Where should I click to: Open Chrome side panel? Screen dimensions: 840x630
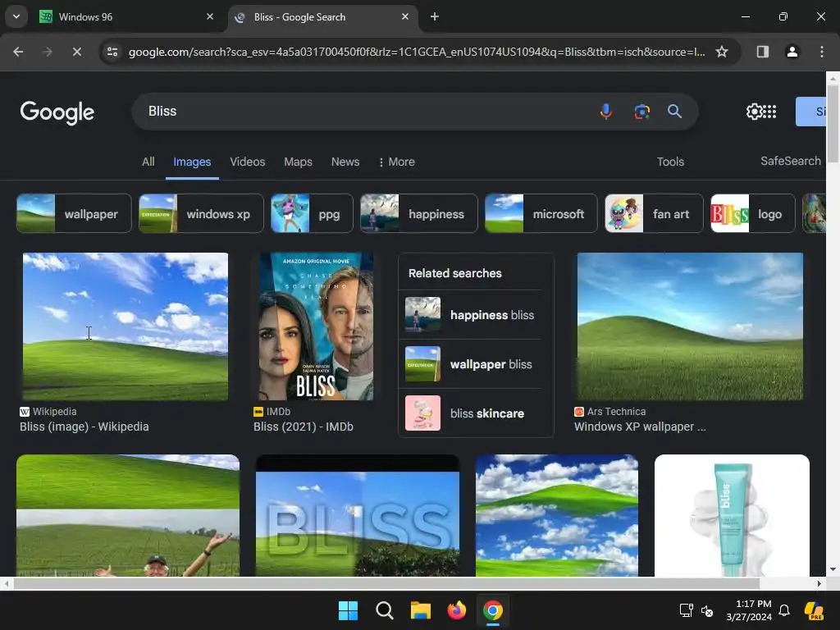pos(762,52)
